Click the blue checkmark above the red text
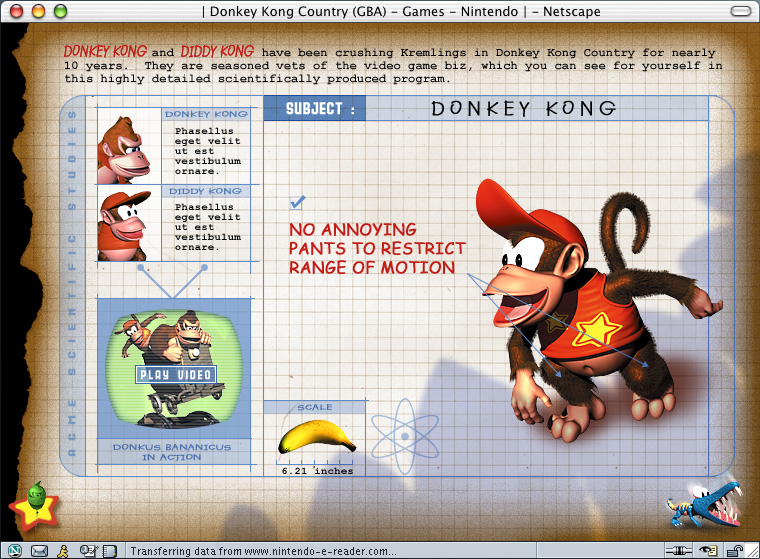Viewport: 760px width, 559px height. click(296, 202)
